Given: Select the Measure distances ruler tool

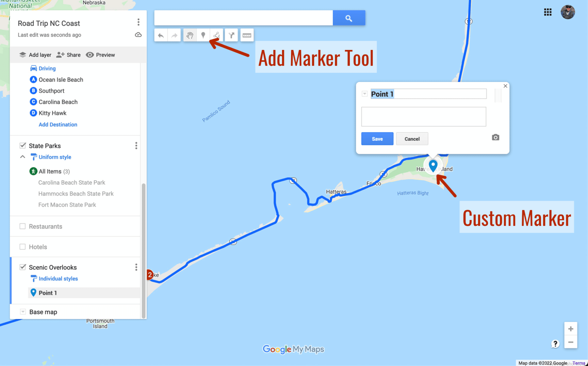Looking at the screenshot, I should 247,35.
